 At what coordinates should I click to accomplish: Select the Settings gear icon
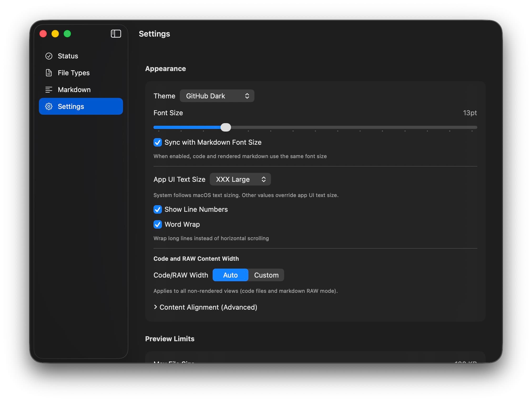(x=49, y=106)
